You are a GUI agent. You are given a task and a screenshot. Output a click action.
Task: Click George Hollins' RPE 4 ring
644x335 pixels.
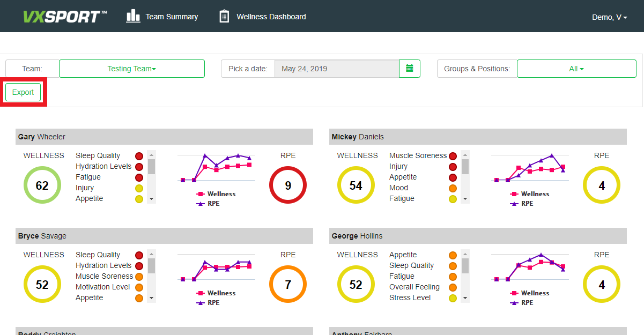[x=602, y=285]
